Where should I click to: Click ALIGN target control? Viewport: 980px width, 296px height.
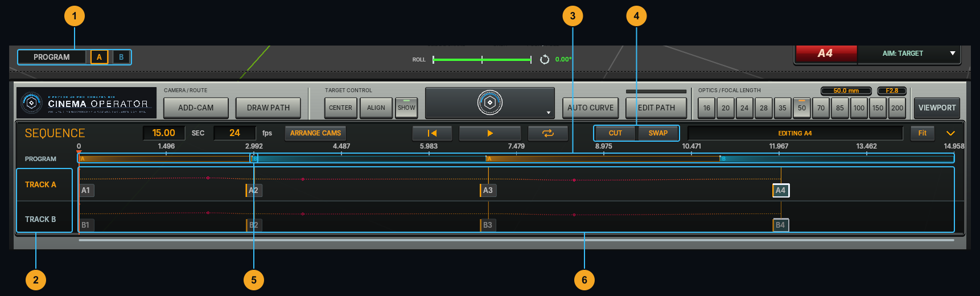pyautogui.click(x=376, y=108)
